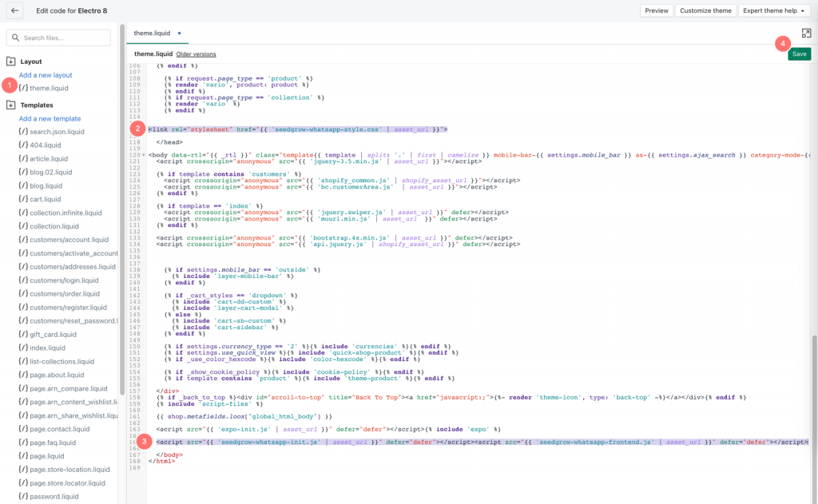Click the folder icon next to Templates
The width and height of the screenshot is (818, 504).
tap(12, 104)
